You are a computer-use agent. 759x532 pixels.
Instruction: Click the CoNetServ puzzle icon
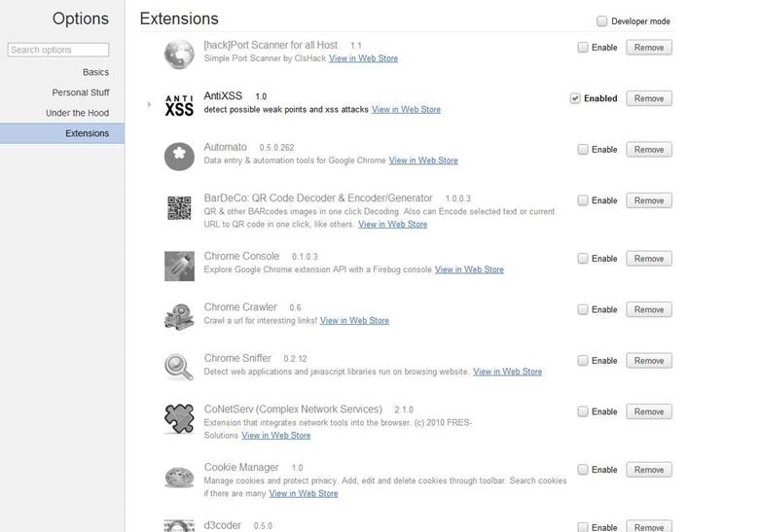[179, 418]
